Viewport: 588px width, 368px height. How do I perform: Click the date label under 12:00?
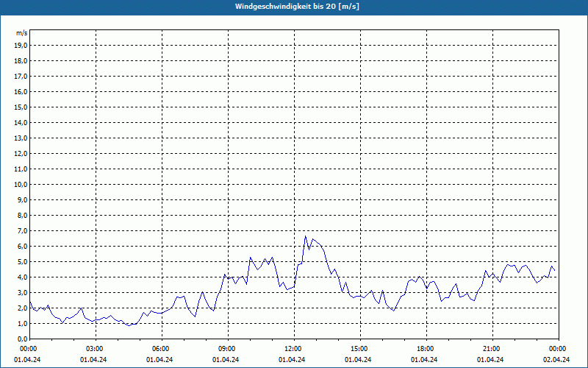[292, 360]
